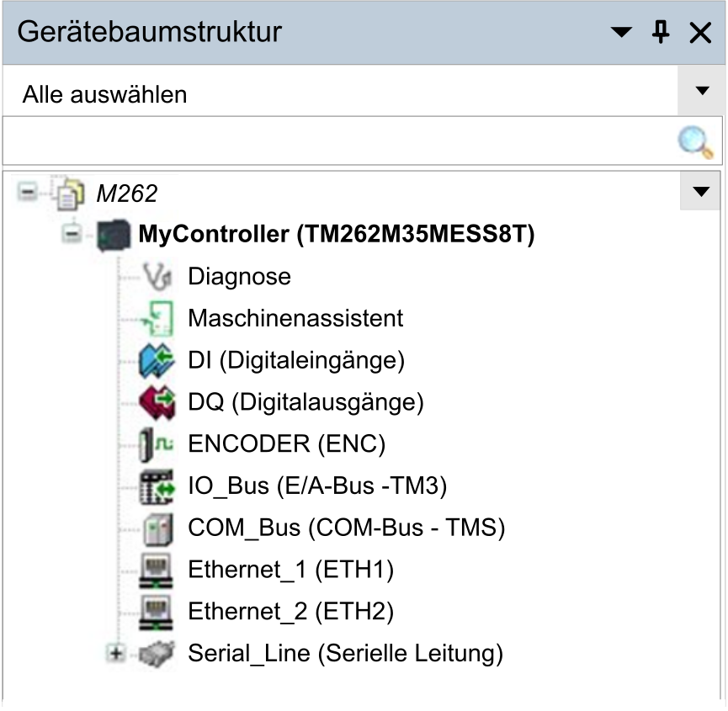Screen dimensions: 728x711
Task: Click the Diagnose stethoscope icon
Action: click(x=157, y=277)
